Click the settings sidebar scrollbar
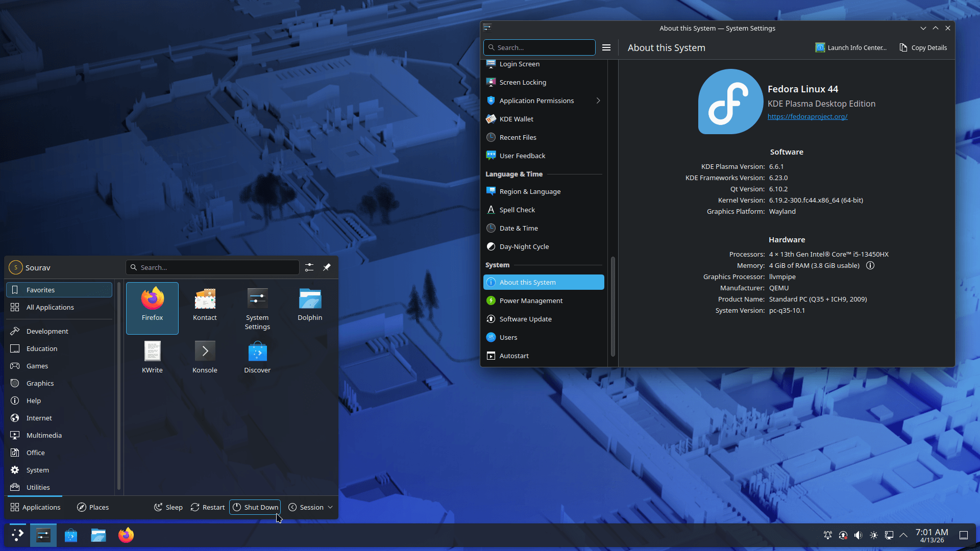Screen dimensions: 980x551 [612, 306]
